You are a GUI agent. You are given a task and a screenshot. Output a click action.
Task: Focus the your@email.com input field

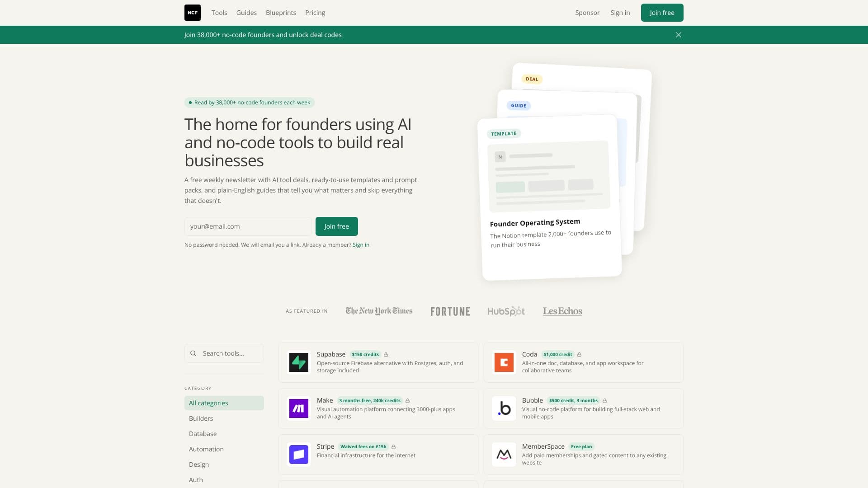tap(248, 226)
